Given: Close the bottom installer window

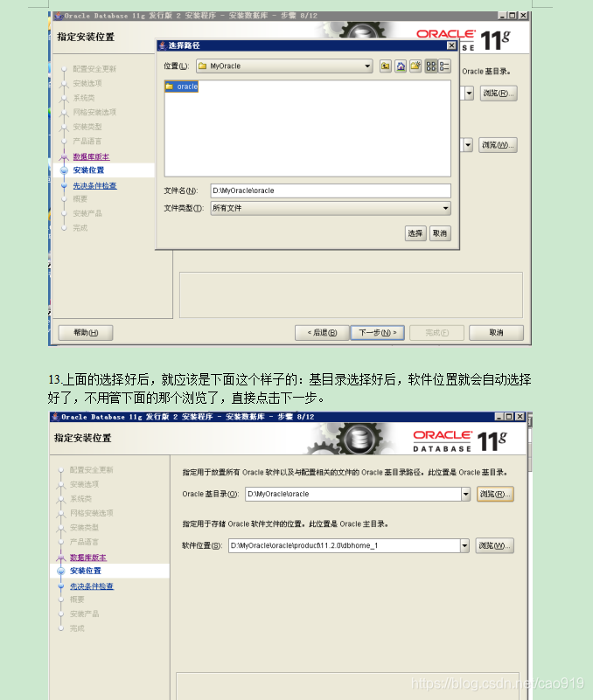Looking at the screenshot, I should pos(520,417).
